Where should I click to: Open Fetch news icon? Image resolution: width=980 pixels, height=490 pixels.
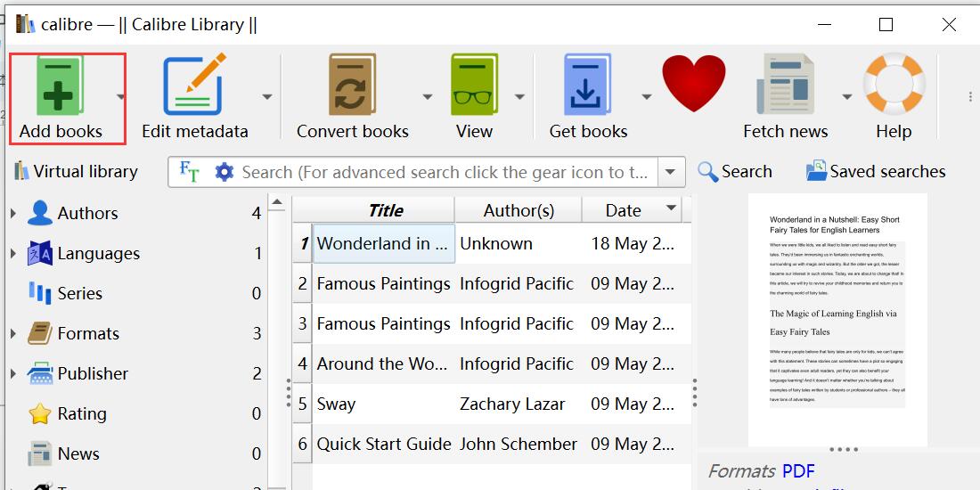click(785, 86)
